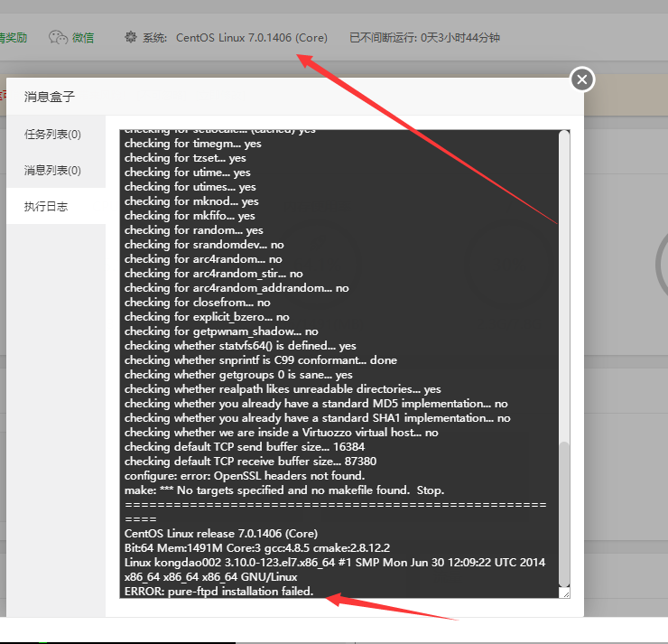Click the 'inside a Virtuozzo virtual host' log line

282,432
